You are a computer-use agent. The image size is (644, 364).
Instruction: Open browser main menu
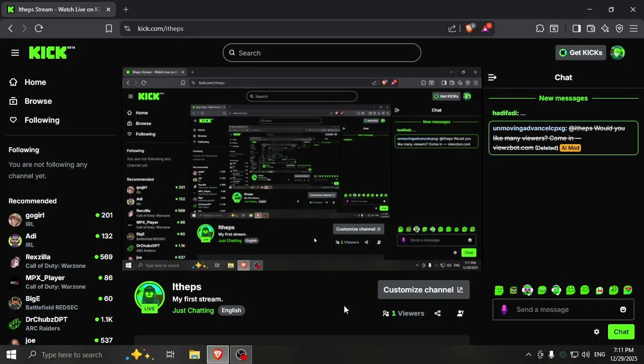[633, 28]
